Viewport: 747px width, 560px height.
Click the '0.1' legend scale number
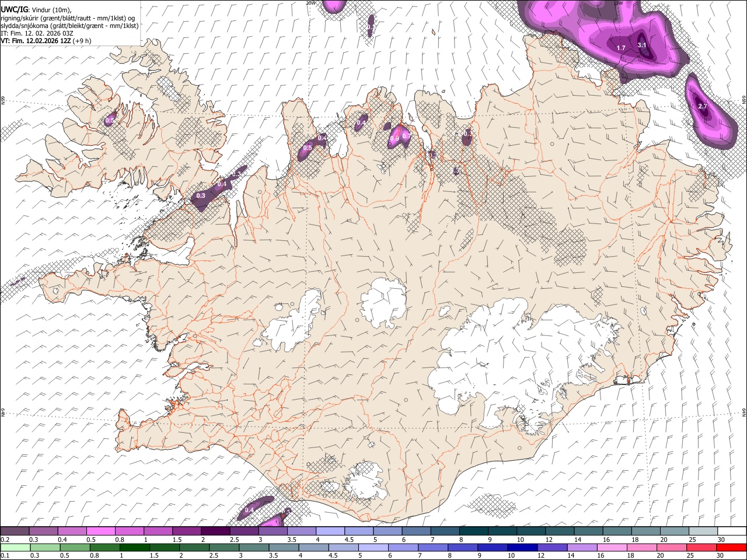pos(5,555)
